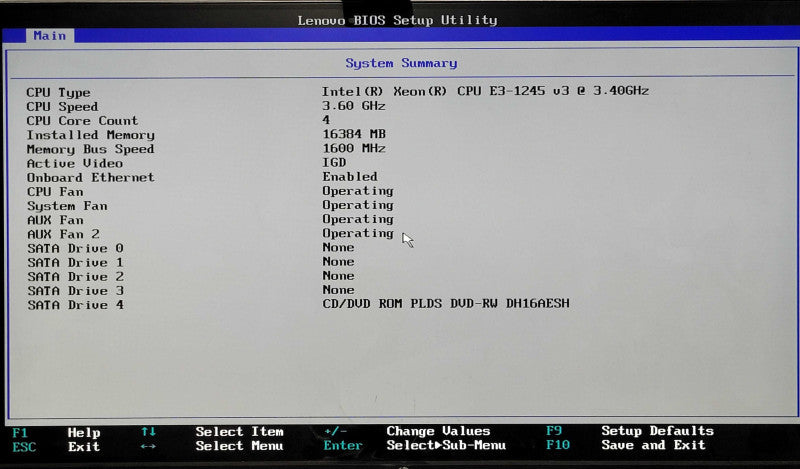Click the None value for SATA Drive 3
Screen dimensions: 800x469
click(338, 290)
